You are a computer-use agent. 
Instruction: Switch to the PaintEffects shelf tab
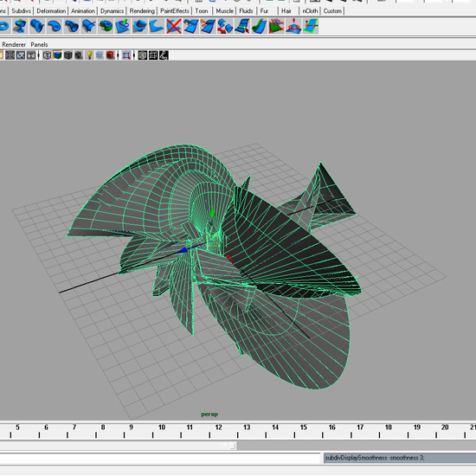pos(175,11)
